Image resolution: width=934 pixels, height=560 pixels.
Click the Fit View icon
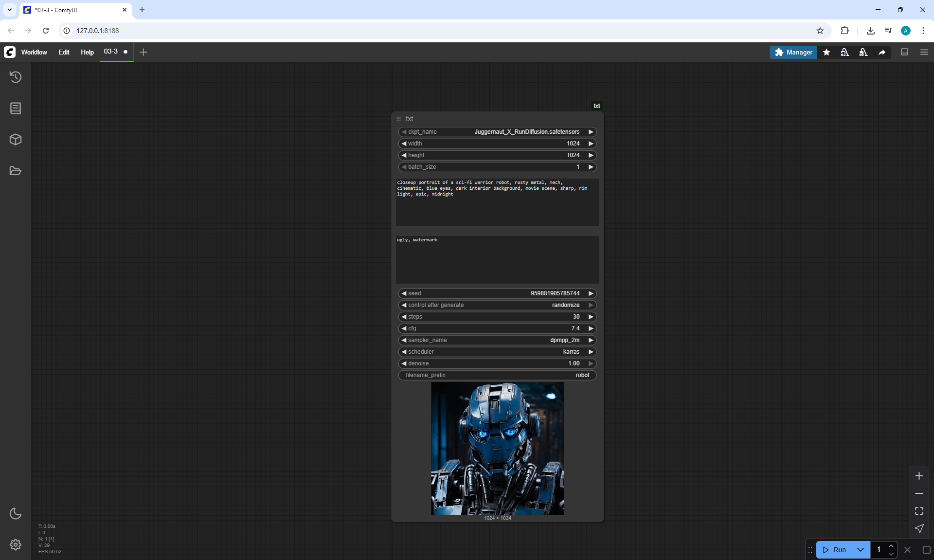tap(919, 511)
